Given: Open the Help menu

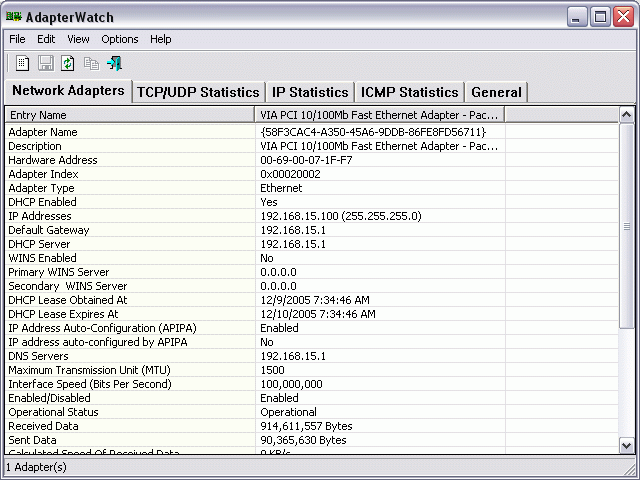Looking at the screenshot, I should tap(160, 39).
